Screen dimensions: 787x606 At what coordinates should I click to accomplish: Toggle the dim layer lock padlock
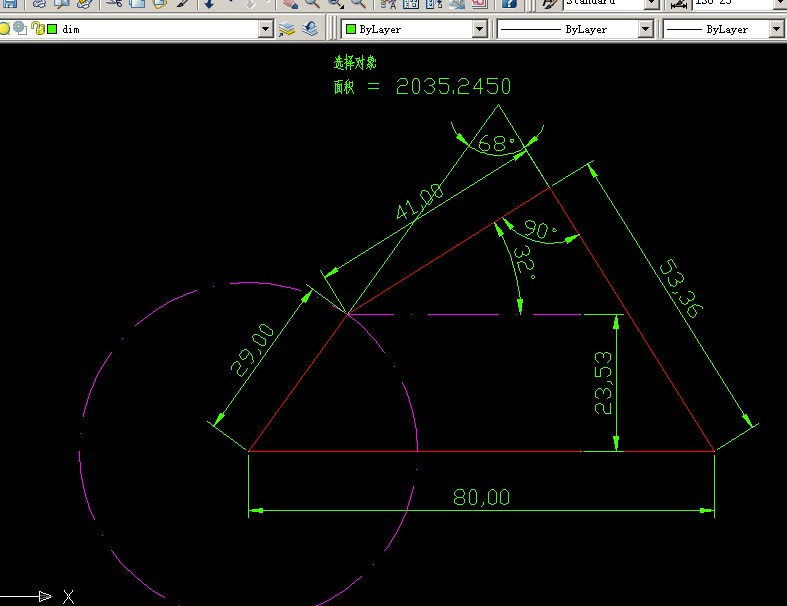(37, 29)
